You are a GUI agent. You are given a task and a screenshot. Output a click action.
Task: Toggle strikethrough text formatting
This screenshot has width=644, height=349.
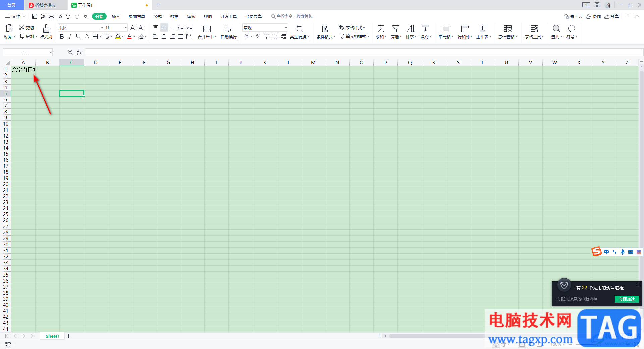click(87, 36)
